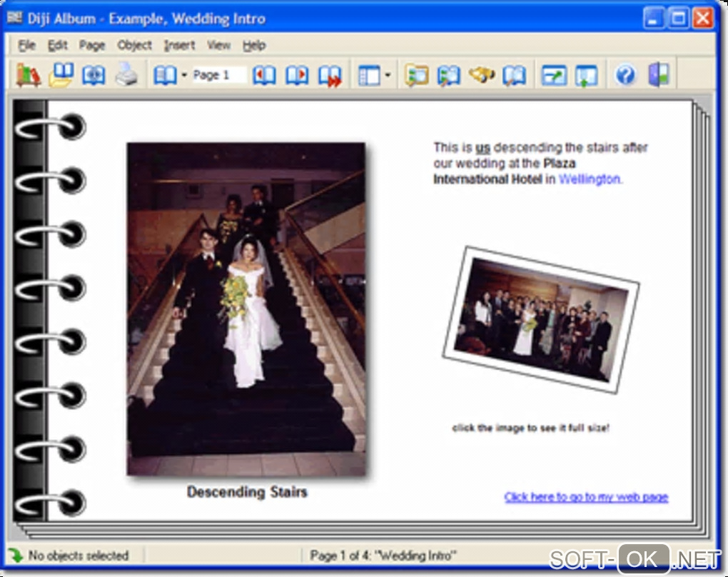Open the File menu

pyautogui.click(x=26, y=45)
